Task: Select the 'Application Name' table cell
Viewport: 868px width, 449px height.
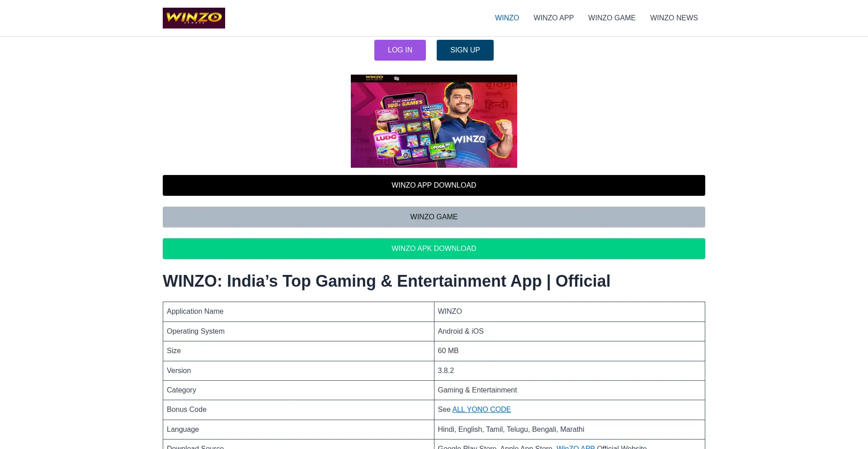Action: [298, 312]
